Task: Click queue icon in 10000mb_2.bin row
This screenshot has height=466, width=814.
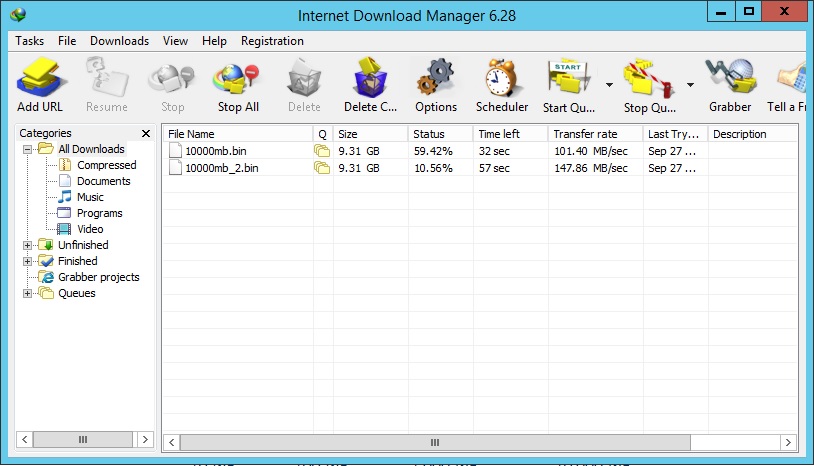Action: click(x=322, y=168)
